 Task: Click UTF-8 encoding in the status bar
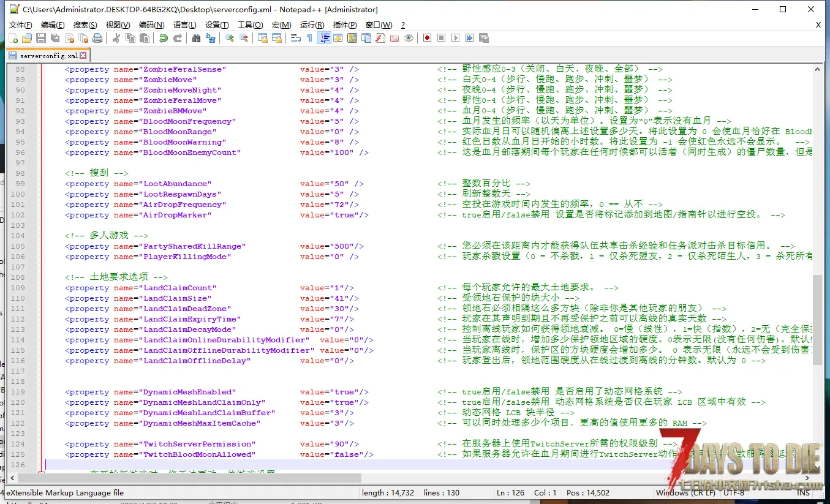734,492
